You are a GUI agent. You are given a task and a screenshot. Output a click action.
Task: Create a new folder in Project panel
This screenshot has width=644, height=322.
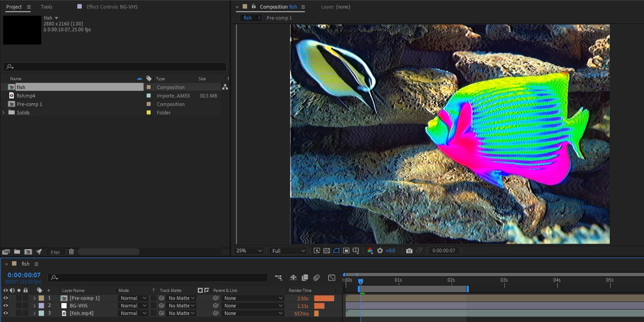17,252
